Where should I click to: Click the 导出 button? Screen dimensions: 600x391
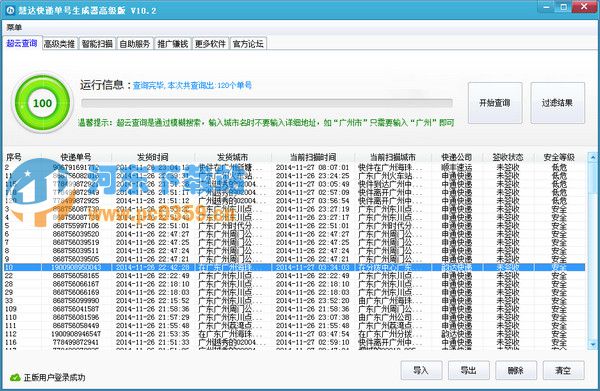[469, 370]
